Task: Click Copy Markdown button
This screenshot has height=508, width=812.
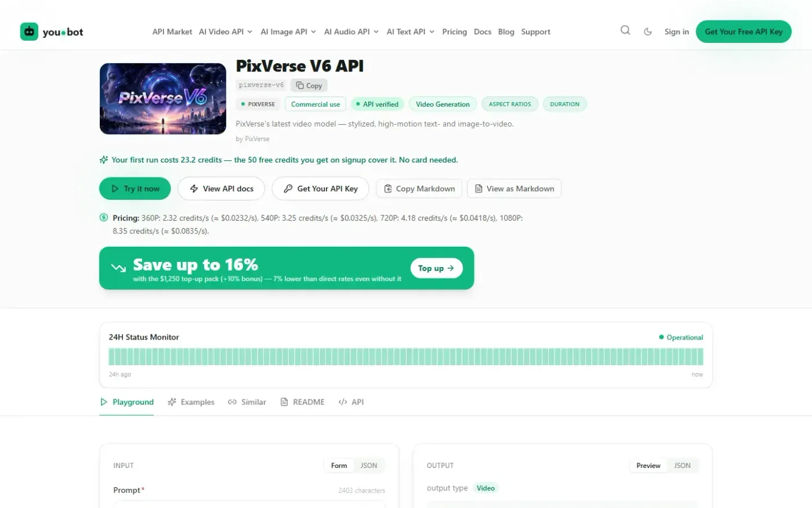Action: click(419, 189)
